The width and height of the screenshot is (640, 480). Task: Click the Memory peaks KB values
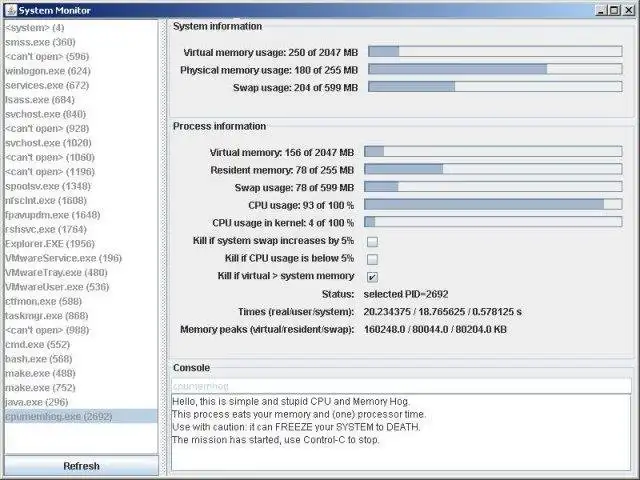[435, 329]
